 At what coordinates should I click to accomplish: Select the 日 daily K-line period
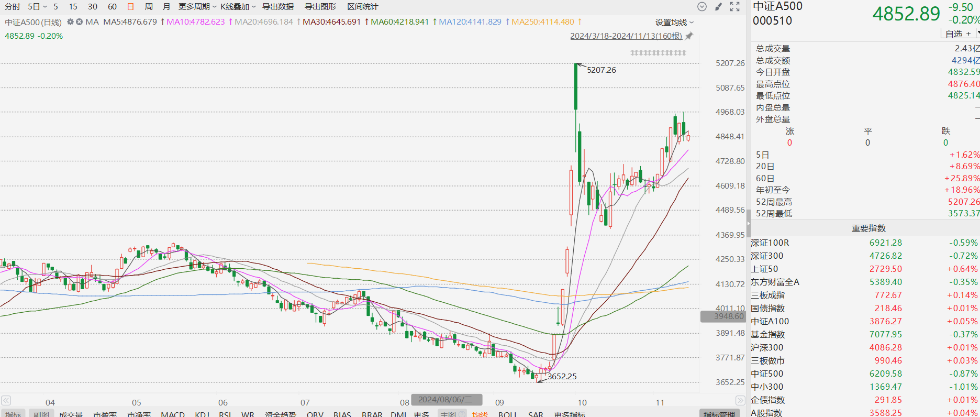[130, 7]
